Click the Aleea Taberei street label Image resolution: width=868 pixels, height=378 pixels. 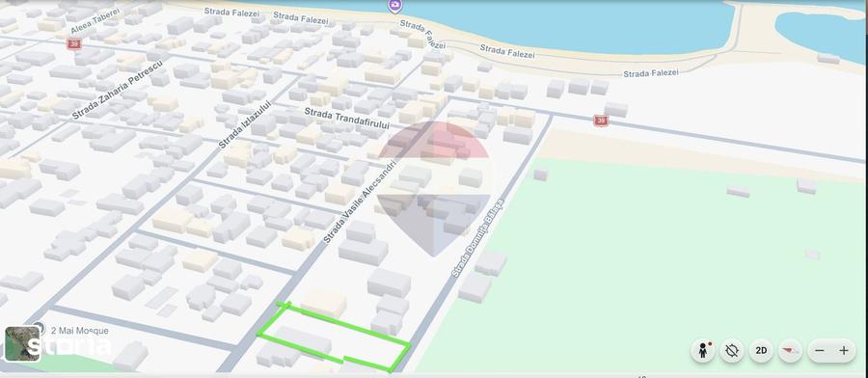click(x=95, y=22)
